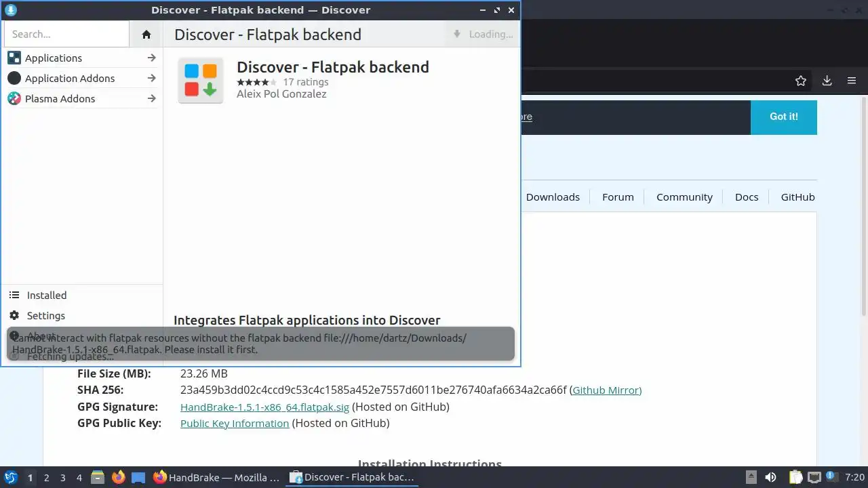Viewport: 868px width, 488px height.
Task: Click the star rating of Flatpak backend
Action: pyautogui.click(x=256, y=82)
